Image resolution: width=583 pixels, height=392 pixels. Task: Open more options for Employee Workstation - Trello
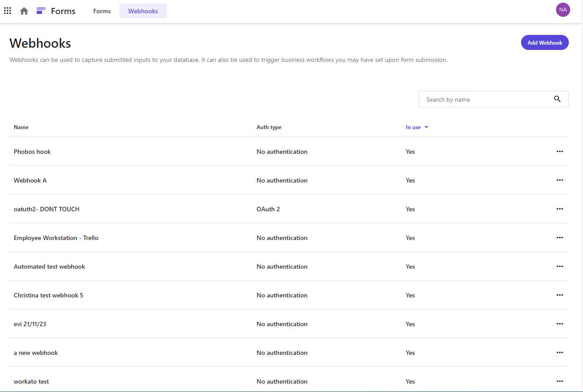pyautogui.click(x=560, y=238)
